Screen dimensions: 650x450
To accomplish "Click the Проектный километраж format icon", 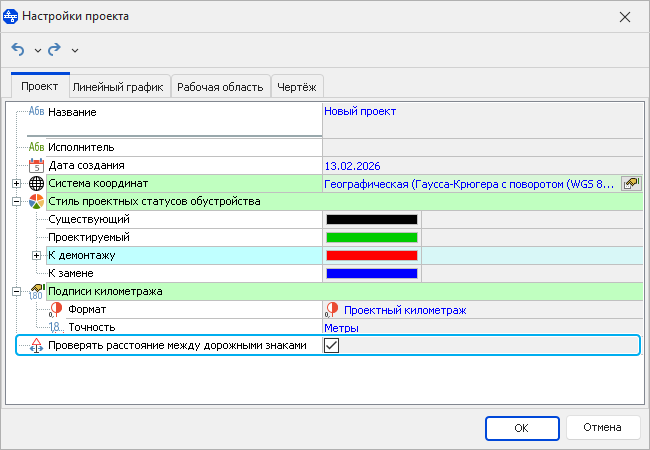I will (332, 309).
